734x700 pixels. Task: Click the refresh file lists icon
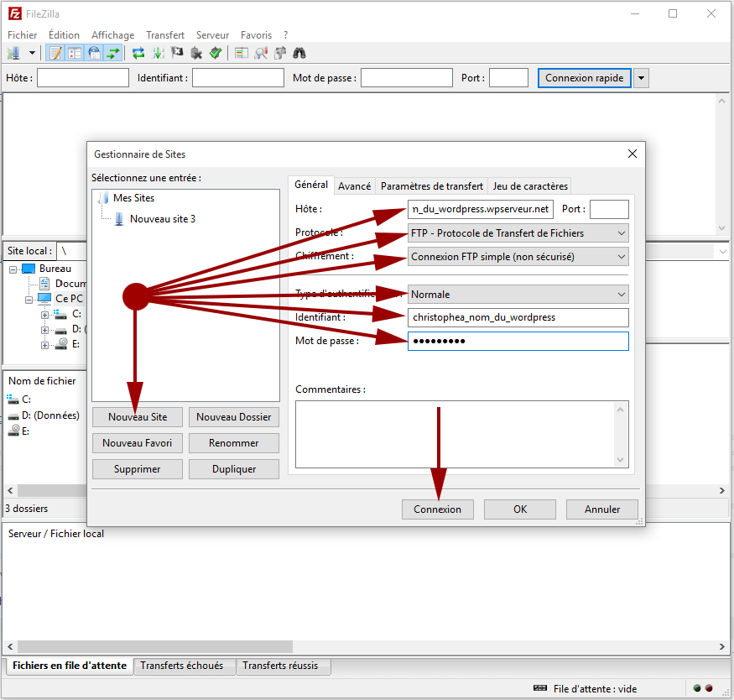(x=138, y=54)
